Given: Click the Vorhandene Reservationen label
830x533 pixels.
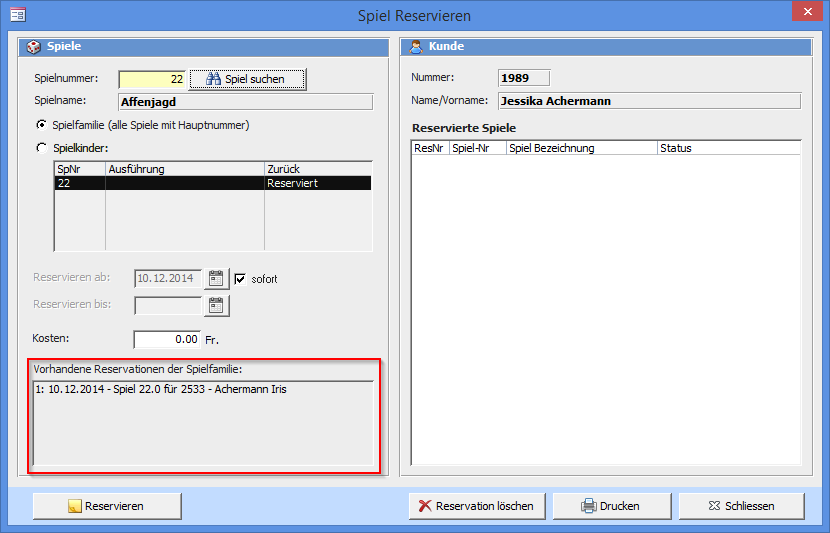Looking at the screenshot, I should point(138,369).
